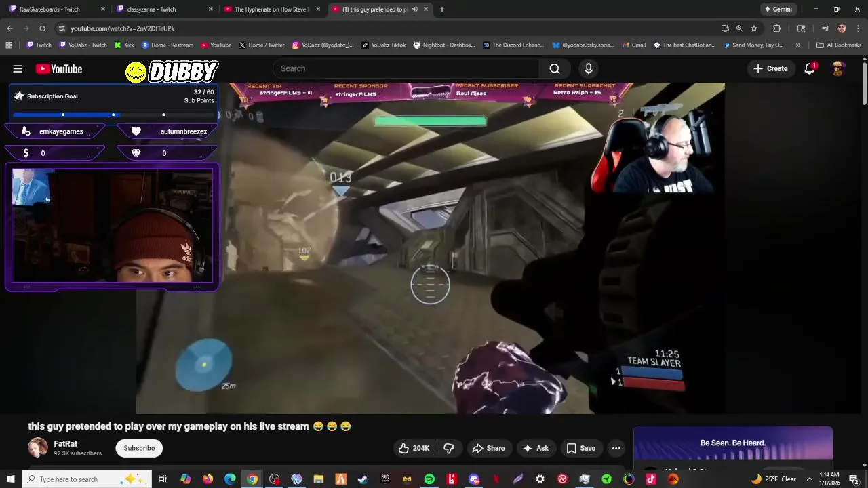Image resolution: width=868 pixels, height=488 pixels.
Task: Click the Be Seen. Be Heard. ad
Action: click(733, 443)
